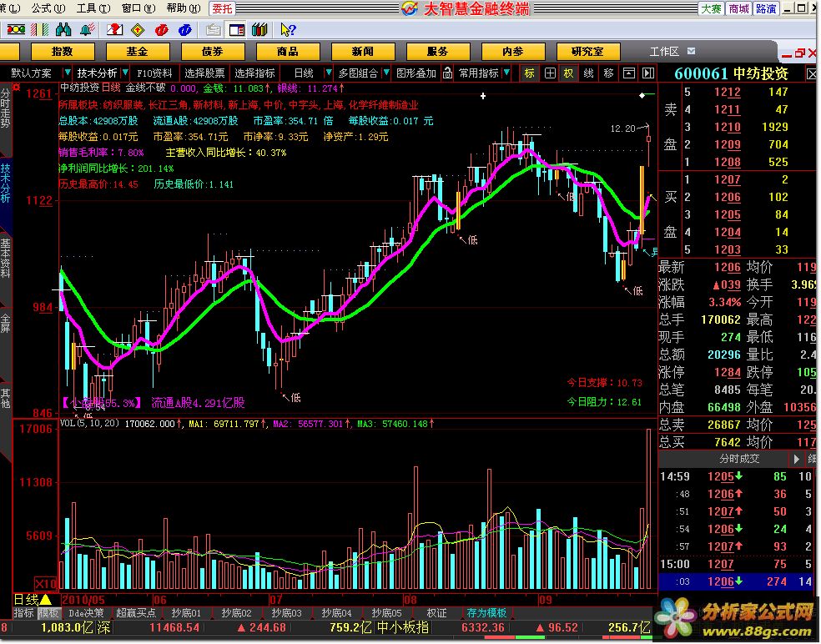
Task: Select the 抄底03 template tab
Action: (286, 613)
